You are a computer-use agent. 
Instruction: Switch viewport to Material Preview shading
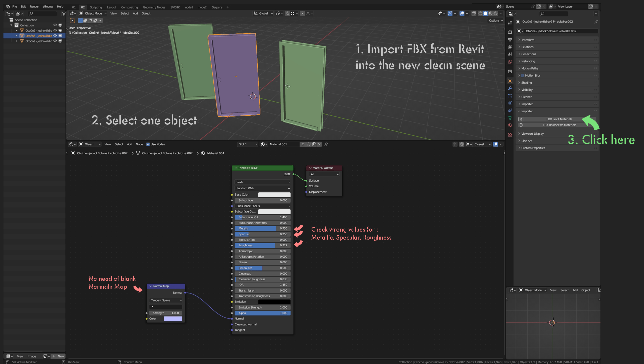tap(491, 13)
